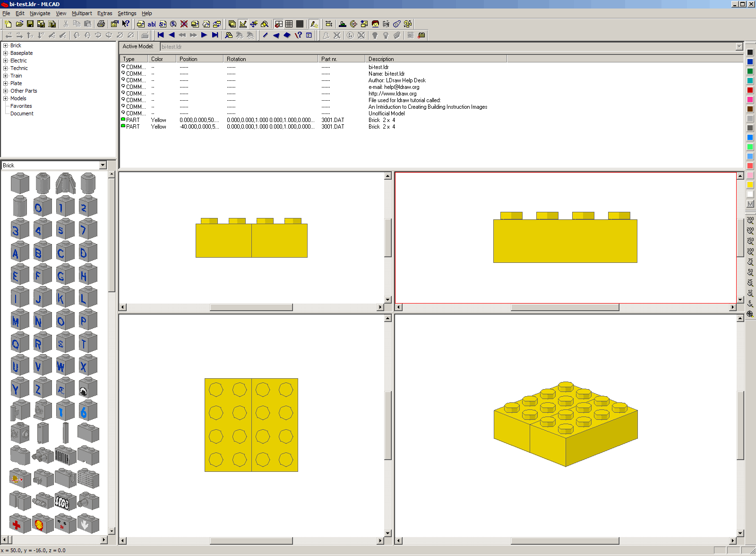Image resolution: width=756 pixels, height=556 pixels.
Task: Toggle fine grid toolbar icon
Action: coord(300,24)
